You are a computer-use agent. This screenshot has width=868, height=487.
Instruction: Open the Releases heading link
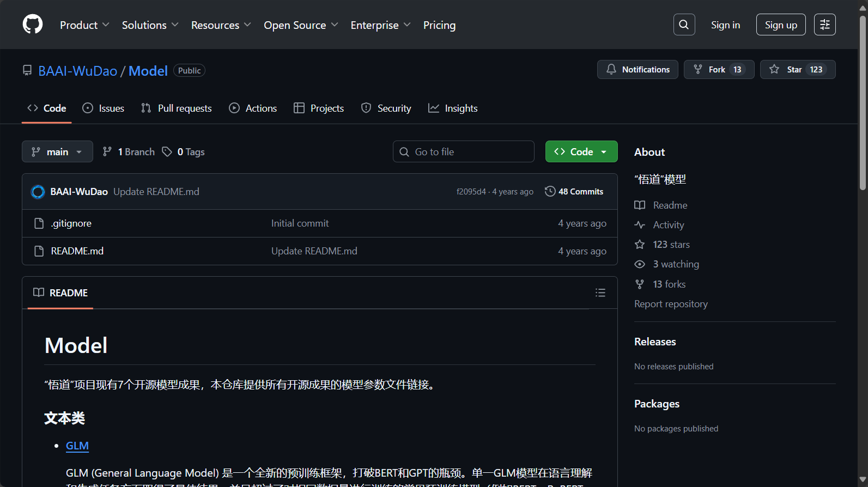pyautogui.click(x=655, y=342)
